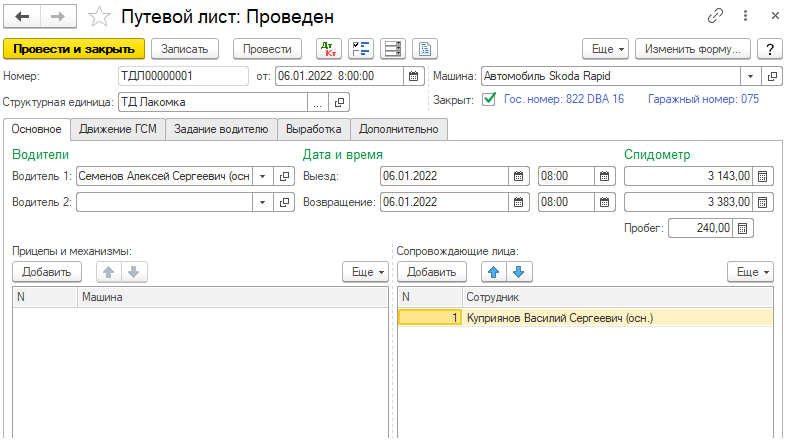Move accompanying person up with blue arrow
This screenshot has width=786, height=443.
[491, 271]
